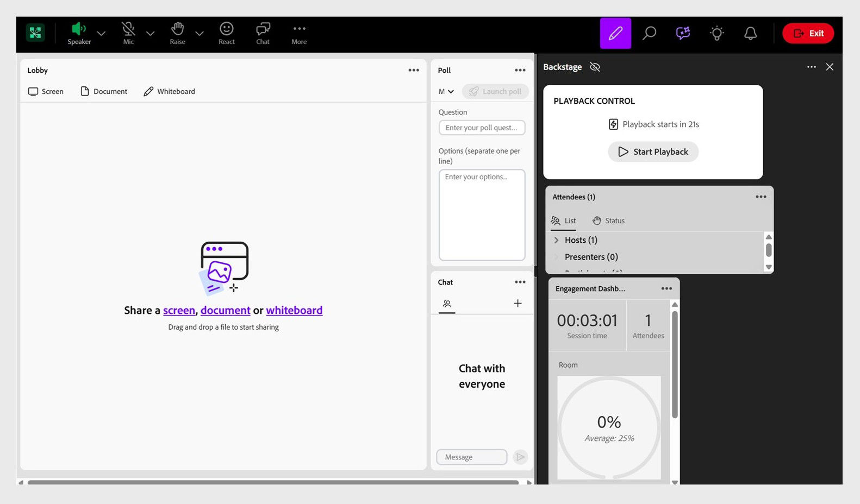This screenshot has width=860, height=504.
Task: Click the Session time 00:03:01 value
Action: pos(587,320)
